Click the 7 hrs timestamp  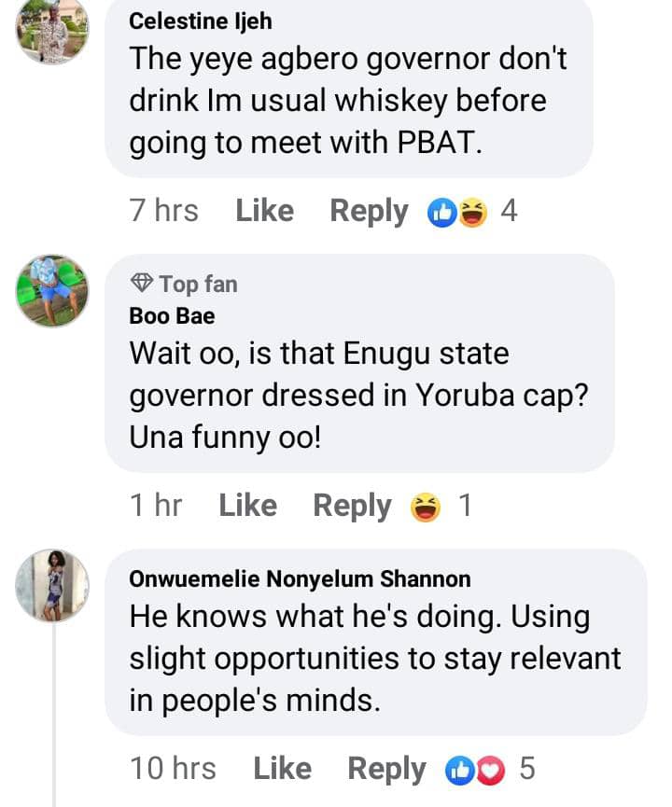coord(164,211)
